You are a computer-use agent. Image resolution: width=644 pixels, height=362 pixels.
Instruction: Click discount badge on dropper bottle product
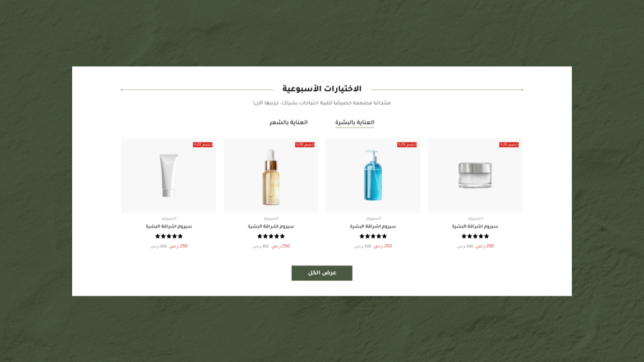[305, 145]
